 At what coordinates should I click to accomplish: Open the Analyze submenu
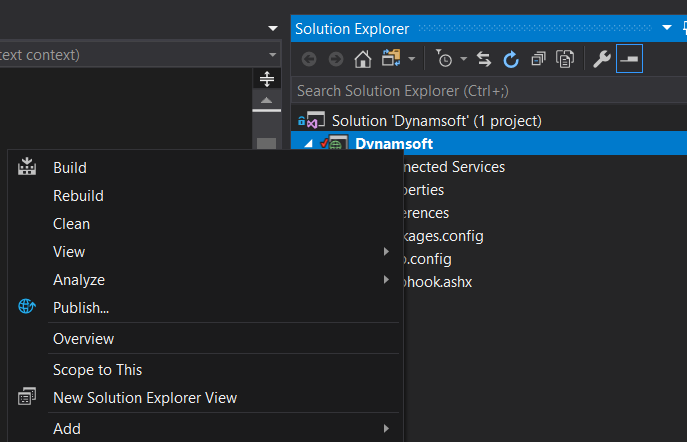click(79, 280)
